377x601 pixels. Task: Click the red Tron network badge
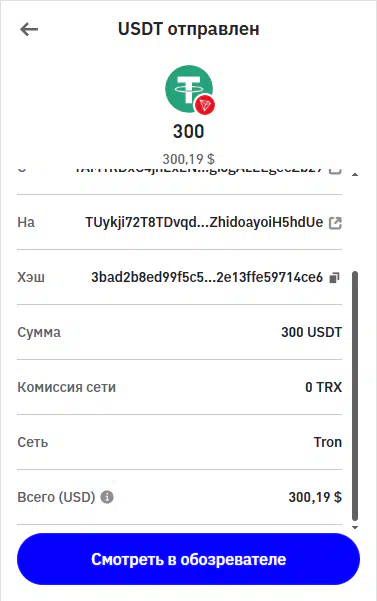205,104
